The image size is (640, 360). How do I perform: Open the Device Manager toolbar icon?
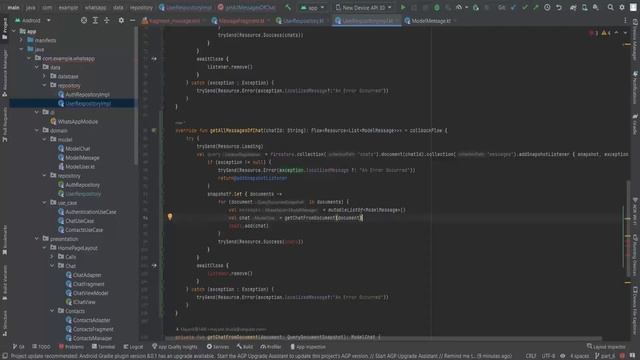coord(584,7)
